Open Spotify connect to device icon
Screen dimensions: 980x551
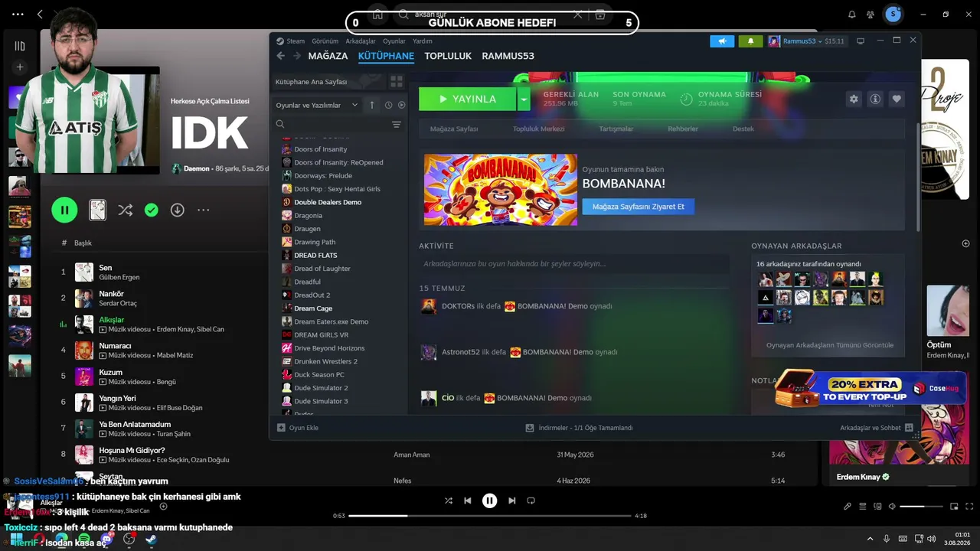[877, 506]
